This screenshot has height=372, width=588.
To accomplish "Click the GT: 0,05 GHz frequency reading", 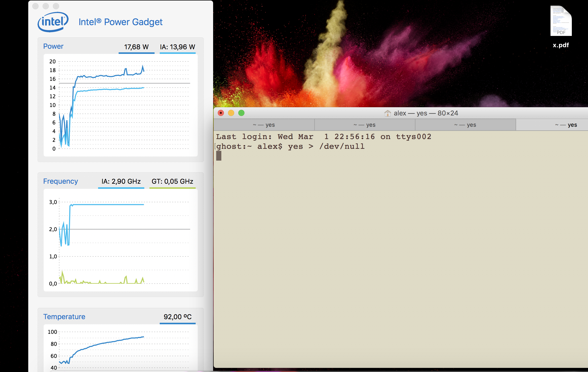I will click(x=172, y=181).
